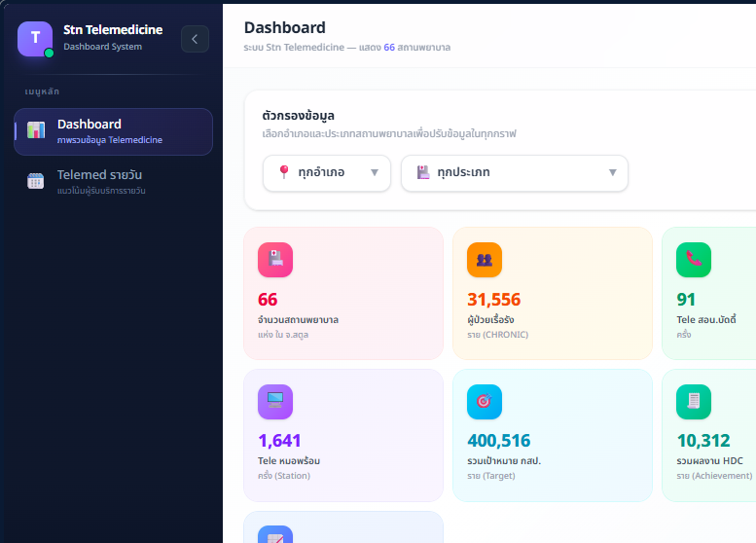Click the orange people icon on 31,556 card
The width and height of the screenshot is (756, 543).
(x=485, y=260)
